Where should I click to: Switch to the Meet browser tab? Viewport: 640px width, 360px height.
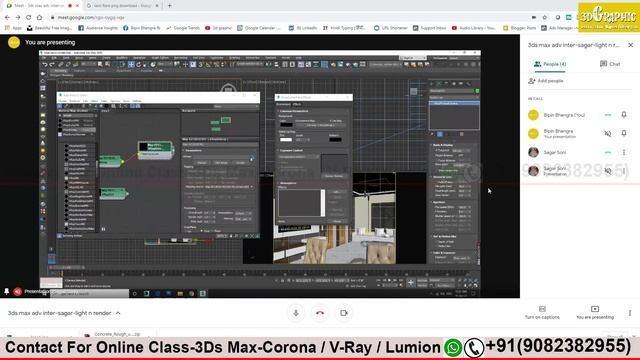tap(39, 6)
